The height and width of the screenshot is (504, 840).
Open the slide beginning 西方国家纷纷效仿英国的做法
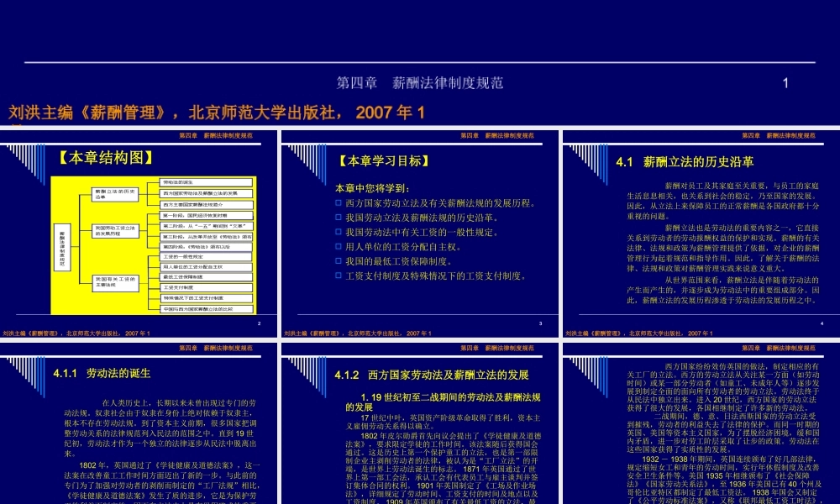click(x=701, y=423)
